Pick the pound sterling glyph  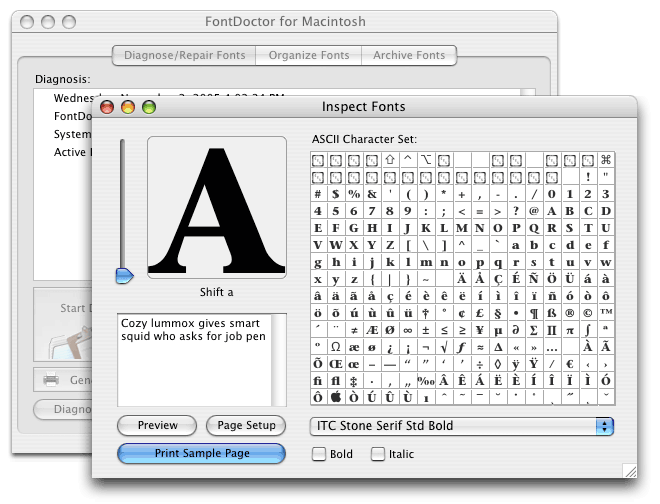[480, 313]
